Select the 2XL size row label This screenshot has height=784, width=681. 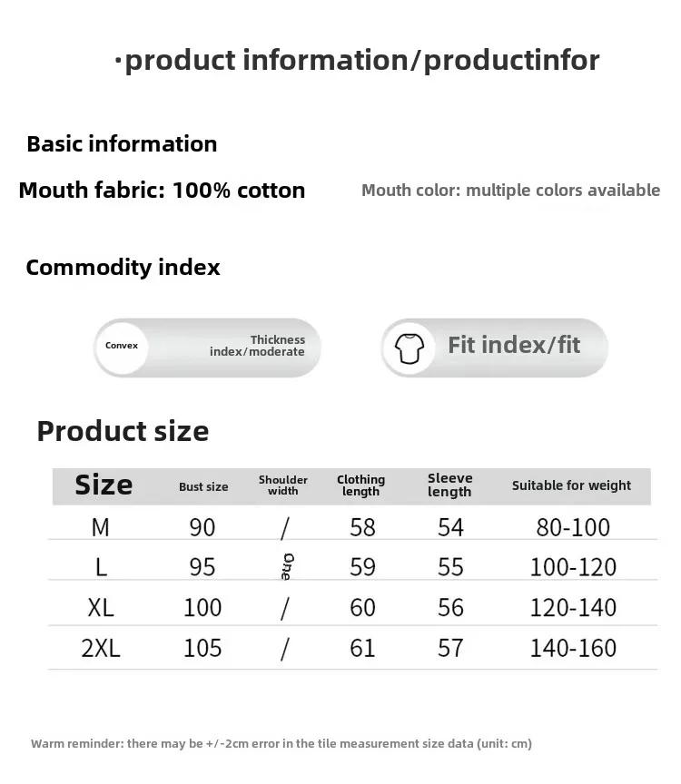tap(101, 649)
